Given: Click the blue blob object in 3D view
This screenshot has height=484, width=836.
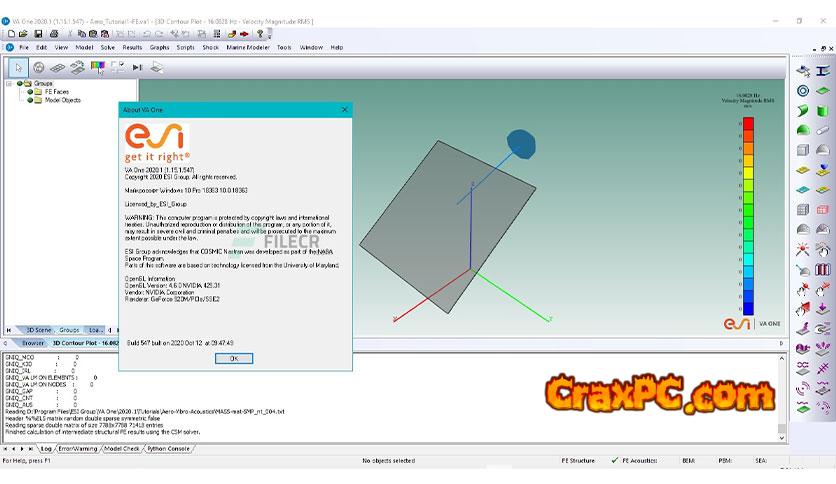Looking at the screenshot, I should point(521,144).
